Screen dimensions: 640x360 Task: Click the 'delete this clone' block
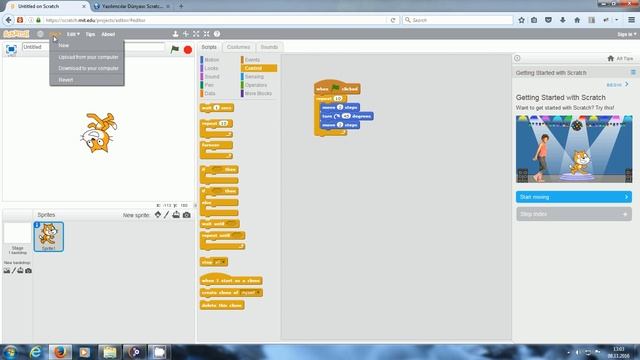(x=222, y=305)
